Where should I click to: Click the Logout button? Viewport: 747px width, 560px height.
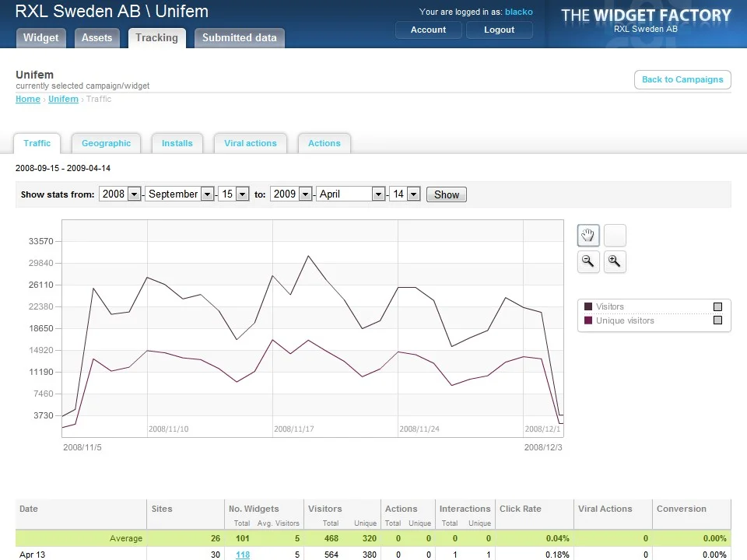pos(500,30)
